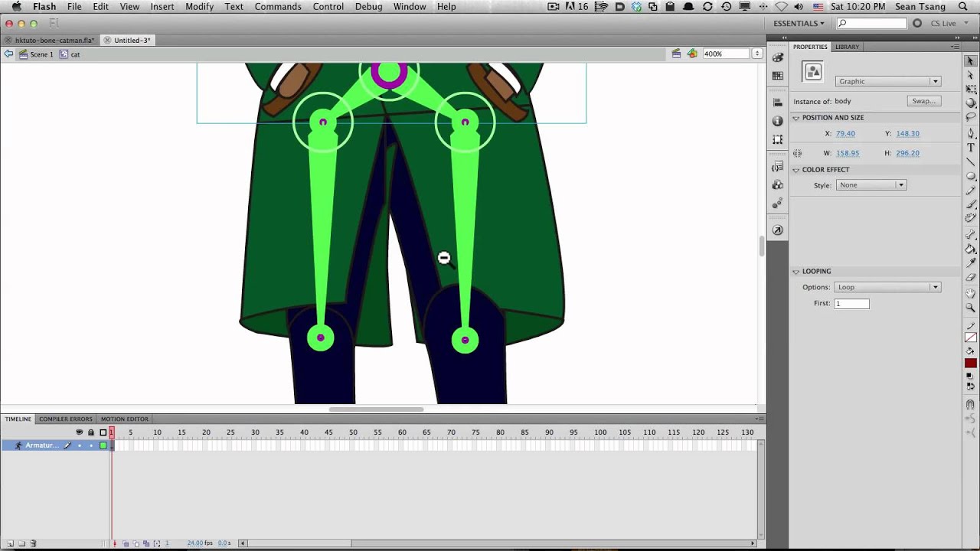Select the Line tool

click(970, 161)
